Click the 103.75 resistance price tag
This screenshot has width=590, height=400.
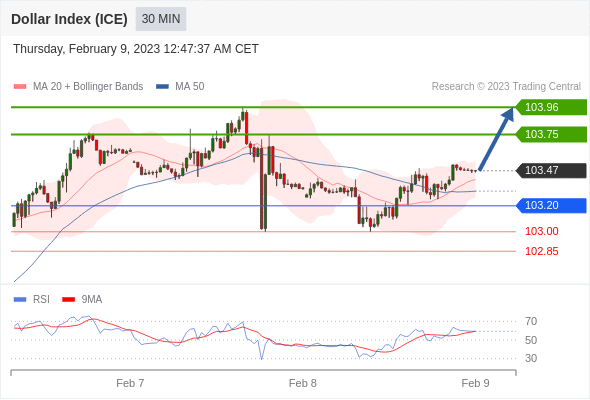[551, 134]
